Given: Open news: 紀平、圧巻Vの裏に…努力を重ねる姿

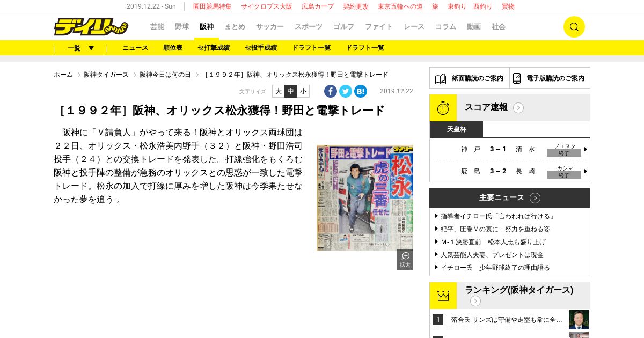Looking at the screenshot, I should tap(495, 229).
